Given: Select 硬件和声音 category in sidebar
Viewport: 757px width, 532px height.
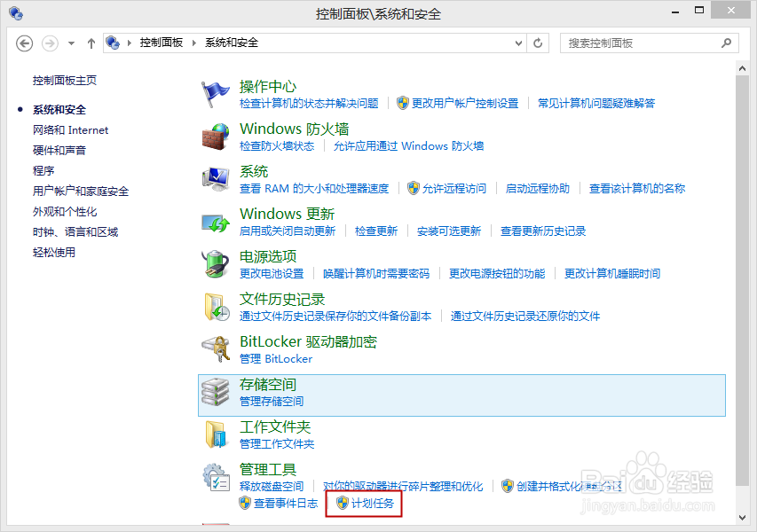Looking at the screenshot, I should 59,151.
